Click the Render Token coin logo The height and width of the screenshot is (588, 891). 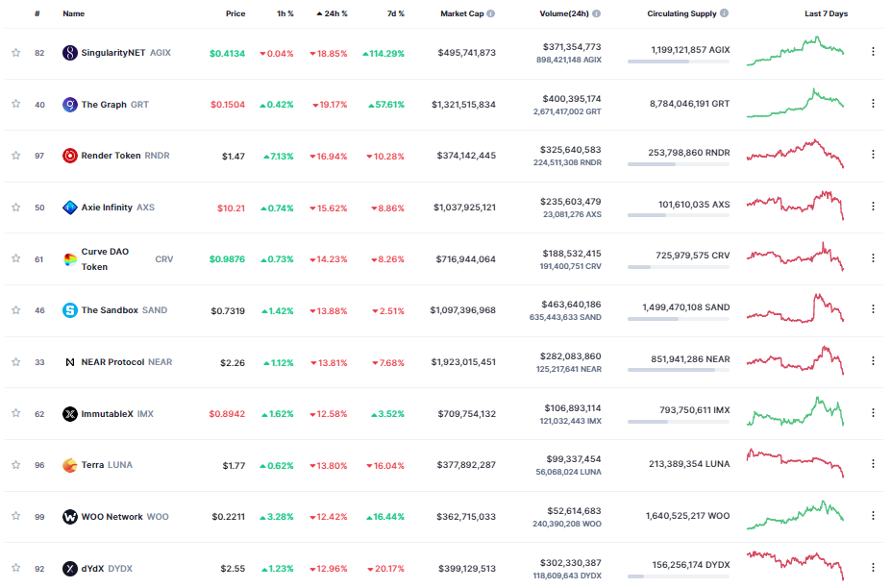coord(70,156)
